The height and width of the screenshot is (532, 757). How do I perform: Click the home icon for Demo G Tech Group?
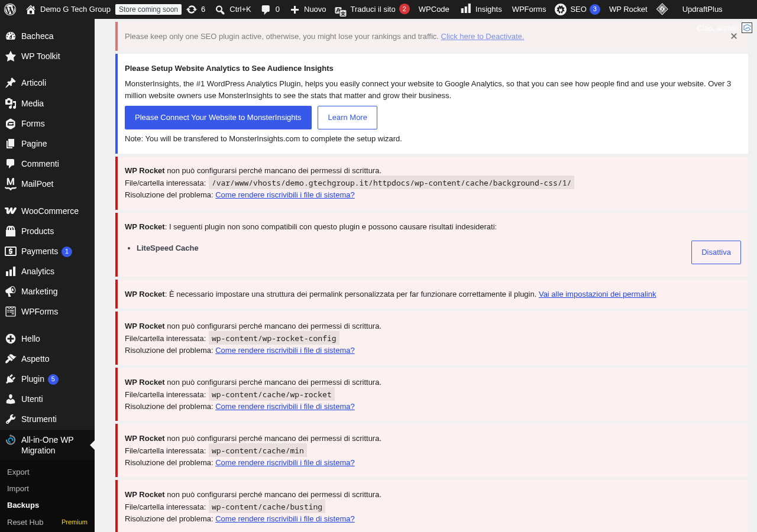(31, 9)
